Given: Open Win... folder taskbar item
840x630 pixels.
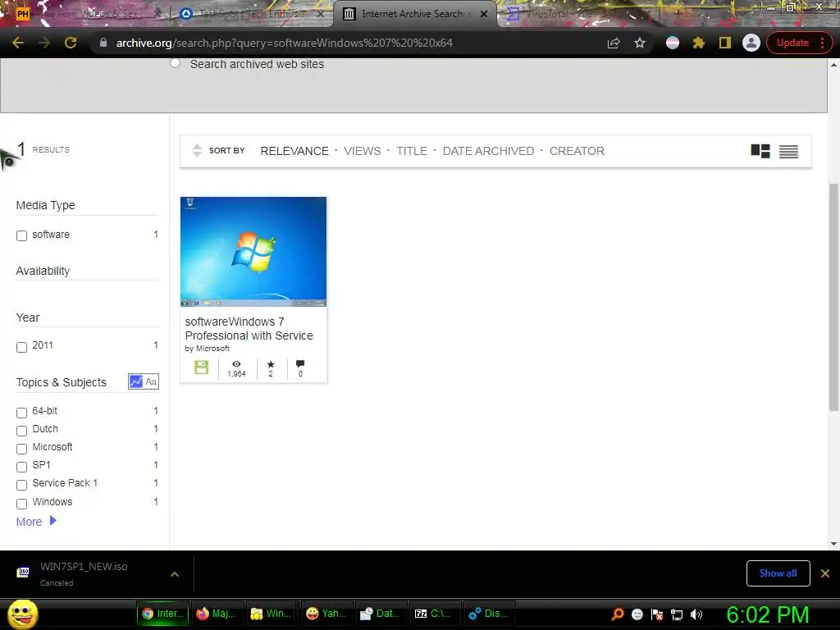Looking at the screenshot, I should tap(271, 614).
